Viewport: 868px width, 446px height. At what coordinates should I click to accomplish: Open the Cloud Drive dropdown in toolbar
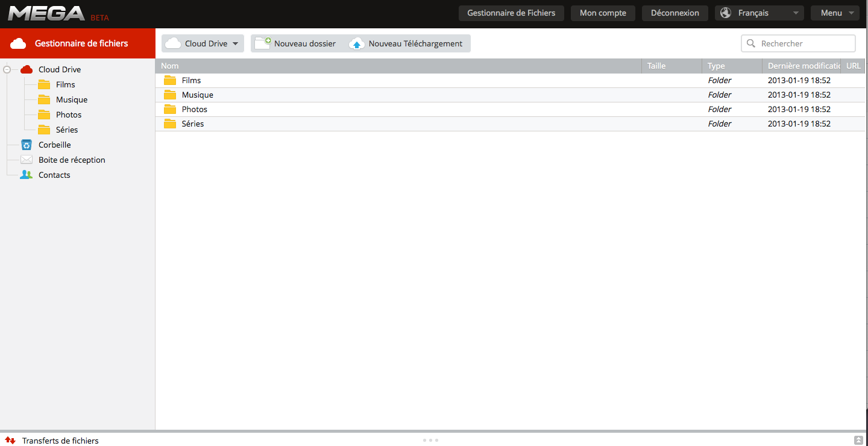pyautogui.click(x=203, y=43)
